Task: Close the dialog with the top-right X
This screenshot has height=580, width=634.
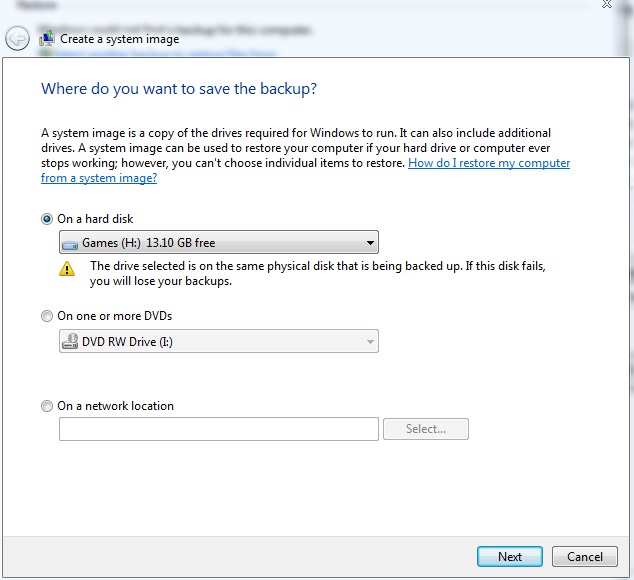Action: 607,5
